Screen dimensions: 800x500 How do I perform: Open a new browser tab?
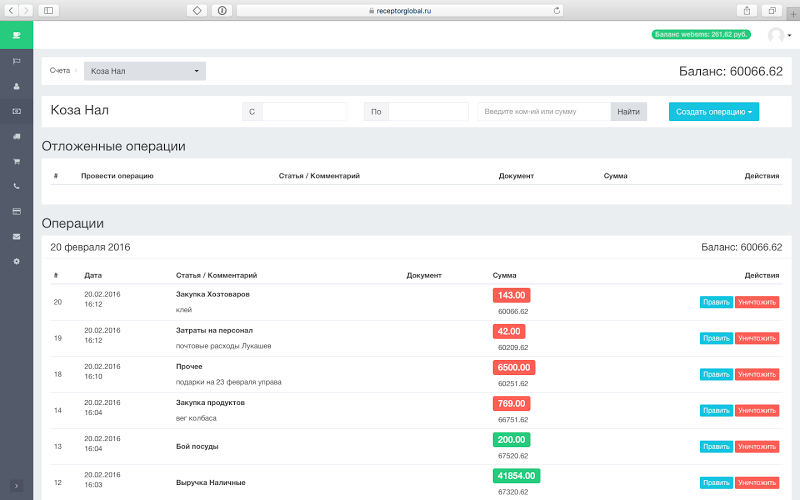(793, 14)
